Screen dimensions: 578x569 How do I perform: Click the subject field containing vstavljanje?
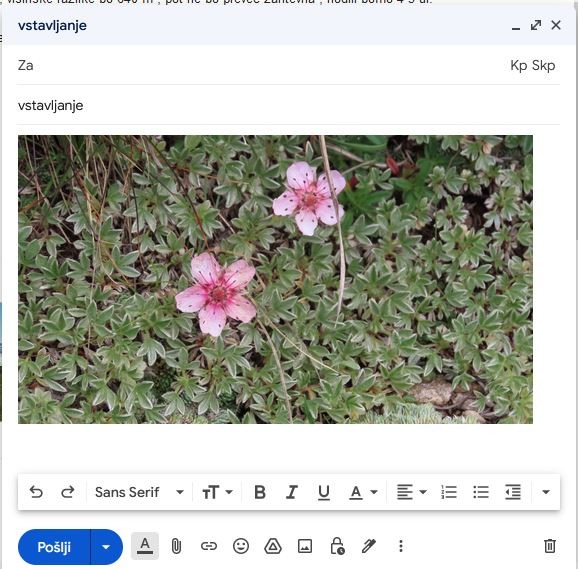(288, 105)
